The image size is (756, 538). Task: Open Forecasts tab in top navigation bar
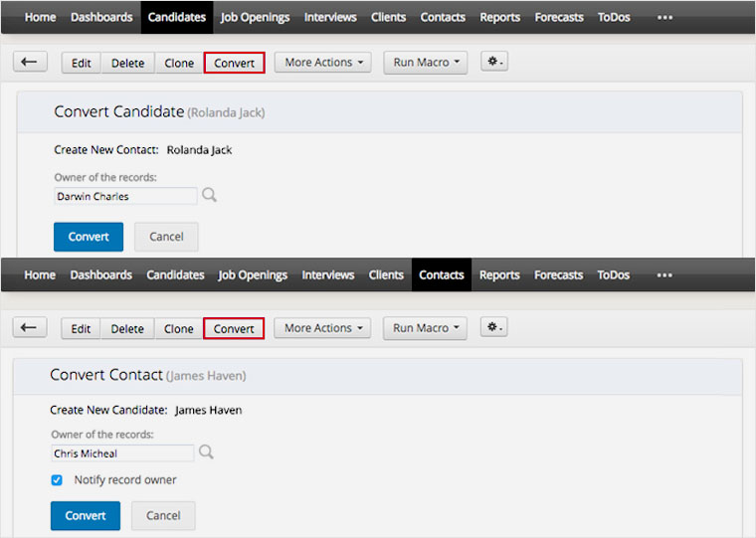559,17
